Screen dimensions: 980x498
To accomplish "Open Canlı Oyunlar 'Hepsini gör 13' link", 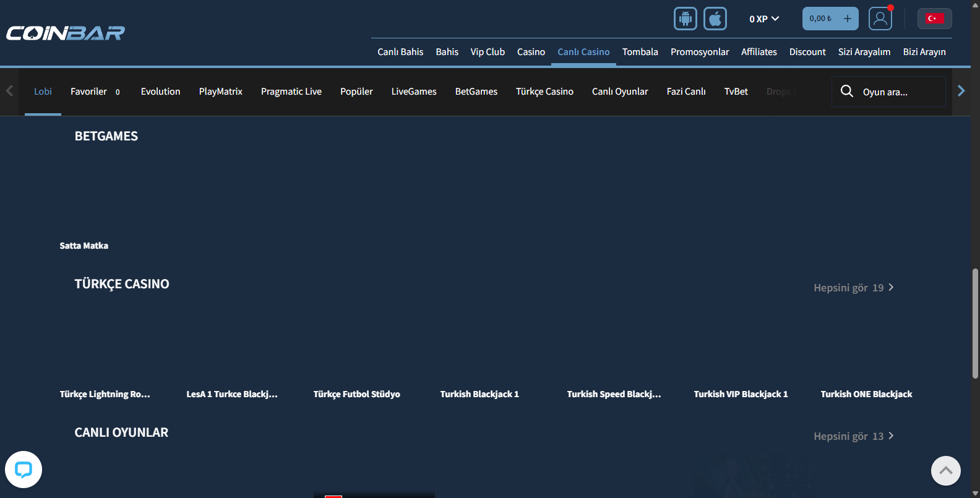I will tap(853, 436).
